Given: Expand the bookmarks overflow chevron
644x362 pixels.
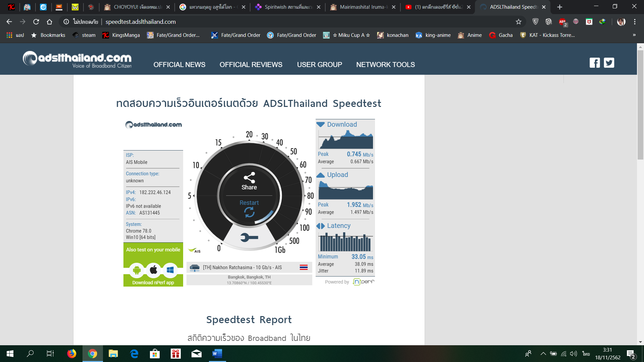Looking at the screenshot, I should coord(634,35).
